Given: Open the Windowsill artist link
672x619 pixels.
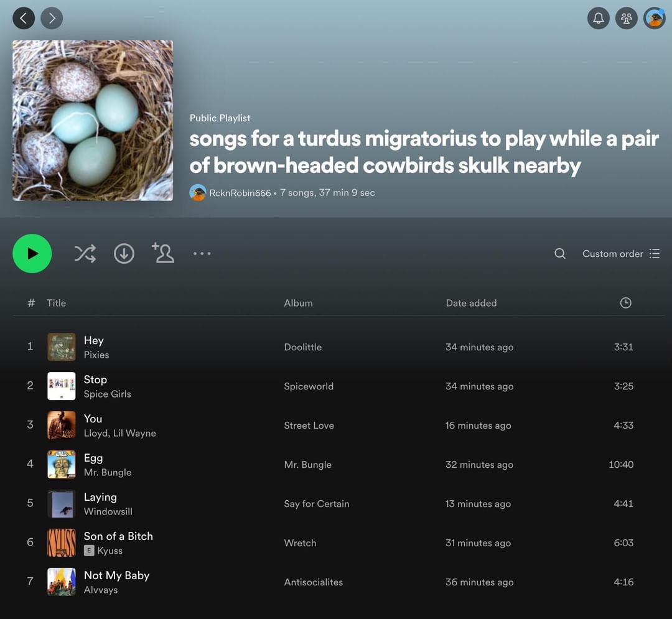Looking at the screenshot, I should pos(108,511).
